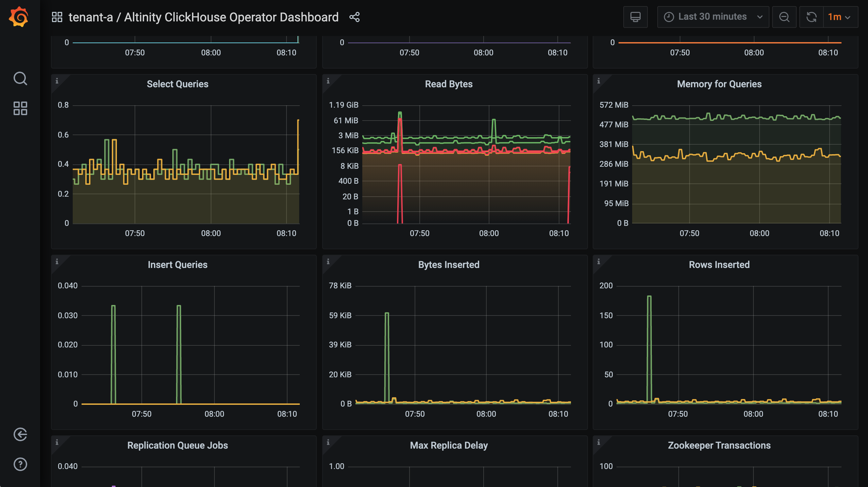868x487 pixels.
Task: Open the 1m refresh interval dropdown
Action: [x=840, y=17]
